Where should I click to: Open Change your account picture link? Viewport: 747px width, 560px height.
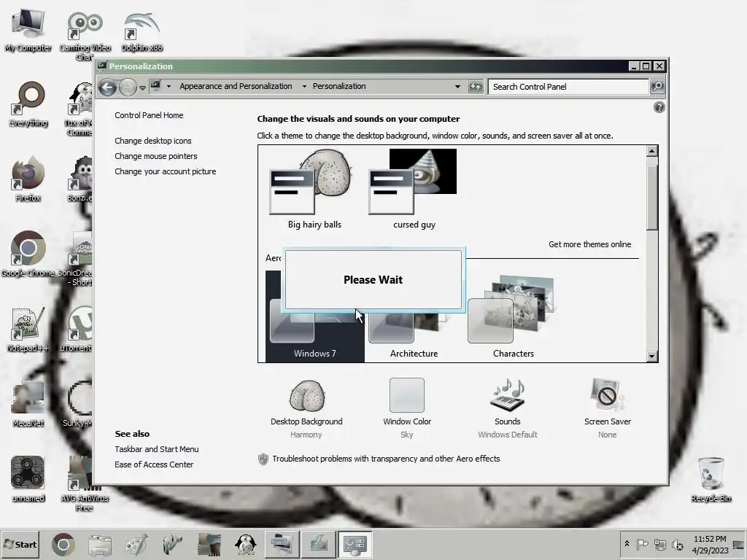coord(166,171)
